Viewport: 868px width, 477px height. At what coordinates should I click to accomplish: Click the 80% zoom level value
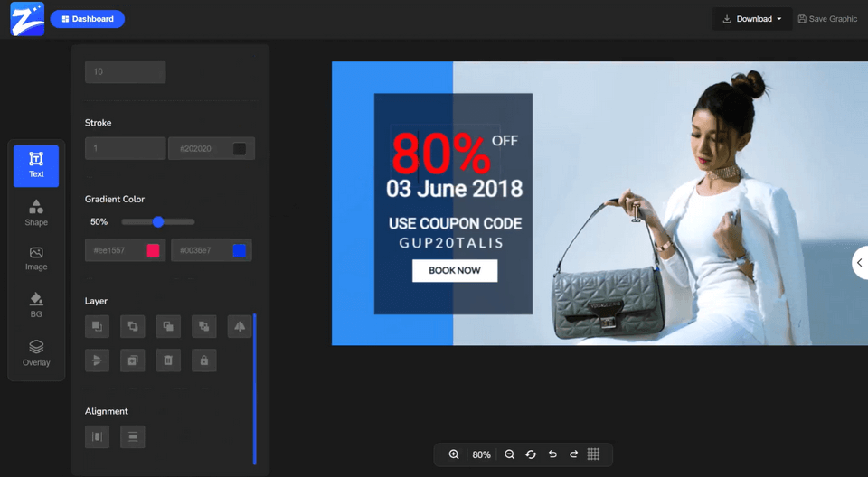[482, 454]
